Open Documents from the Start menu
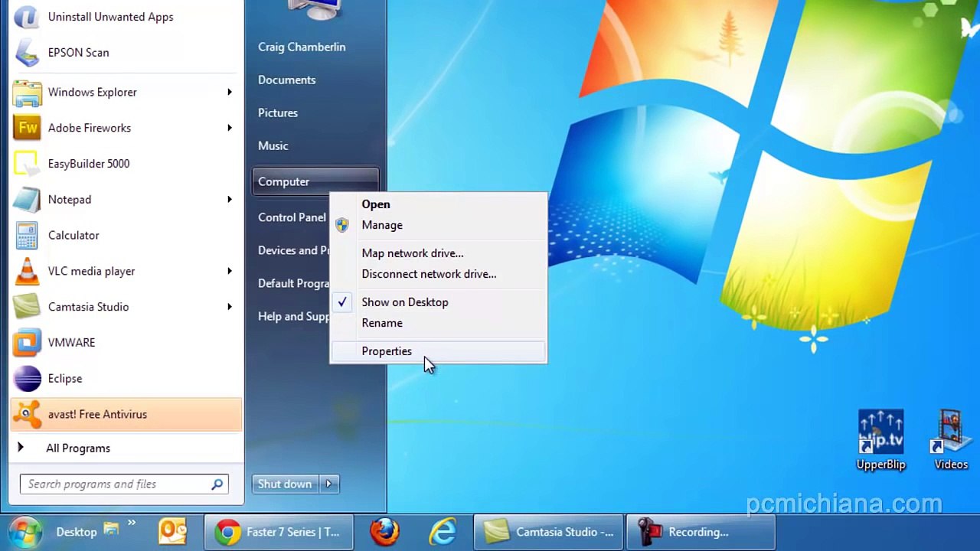Image resolution: width=980 pixels, height=551 pixels. (286, 80)
